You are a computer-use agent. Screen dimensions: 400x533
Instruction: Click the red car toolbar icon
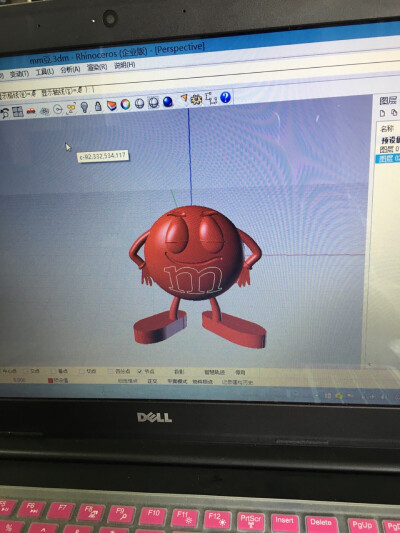click(x=31, y=111)
